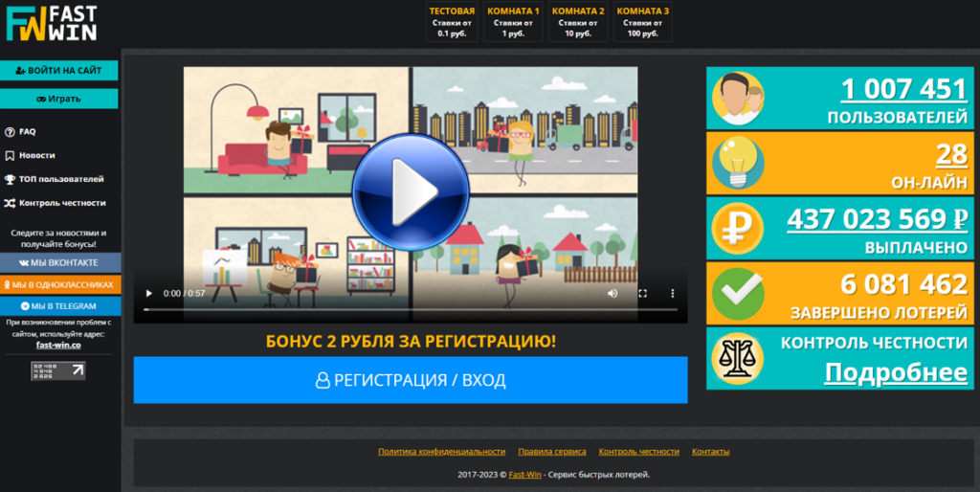980x492 pixels.
Task: Open the МЫ В ОДНОКЛАССНИКАХ link
Action: tap(60, 284)
